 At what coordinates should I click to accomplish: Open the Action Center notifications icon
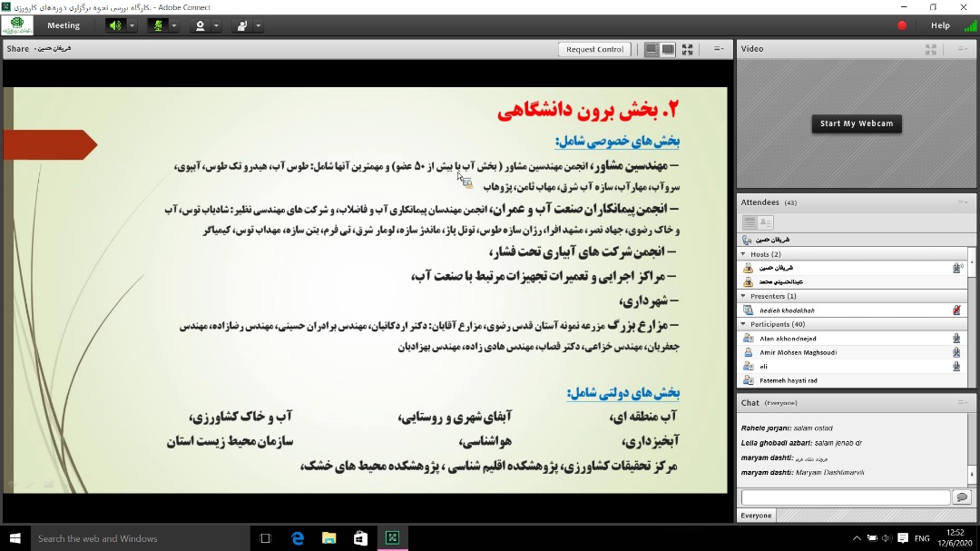903,538
